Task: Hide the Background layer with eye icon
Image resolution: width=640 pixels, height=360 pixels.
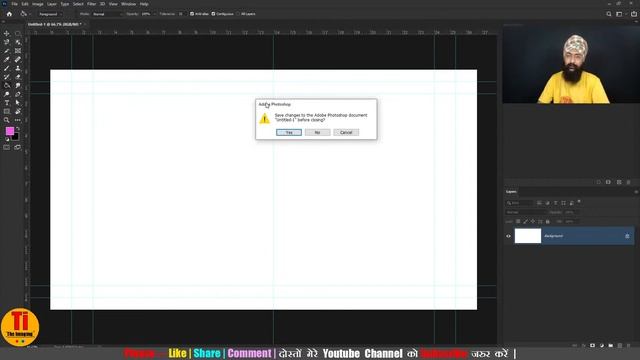Action: (509, 236)
